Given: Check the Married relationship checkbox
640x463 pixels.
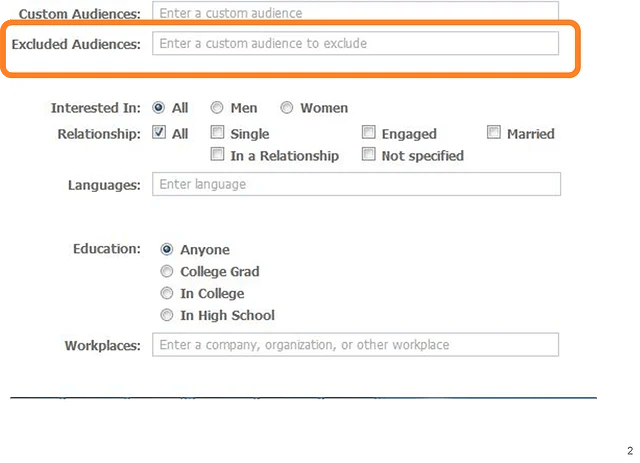Looking at the screenshot, I should click(494, 132).
